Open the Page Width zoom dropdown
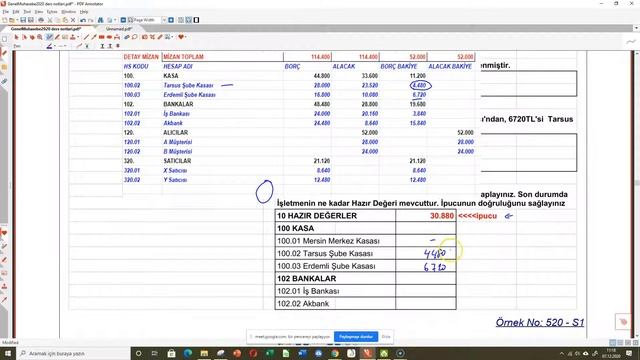 click(164, 20)
